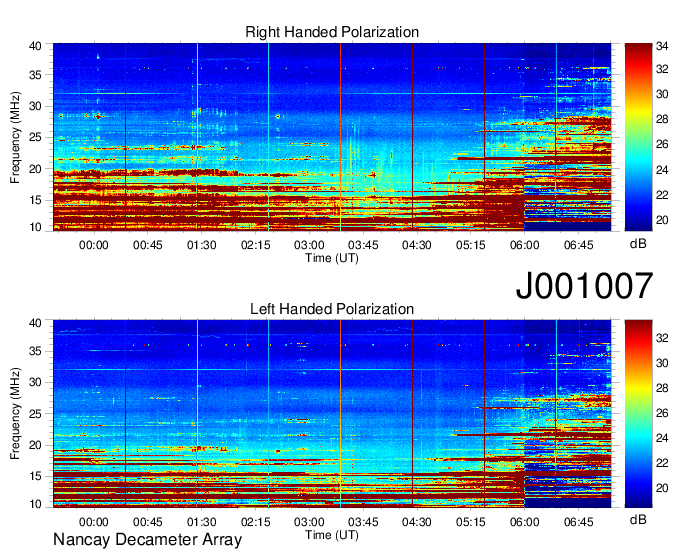Click the 'dB' label under top colorbar
Image resolution: width=680 pixels, height=552 pixels.
[638, 244]
